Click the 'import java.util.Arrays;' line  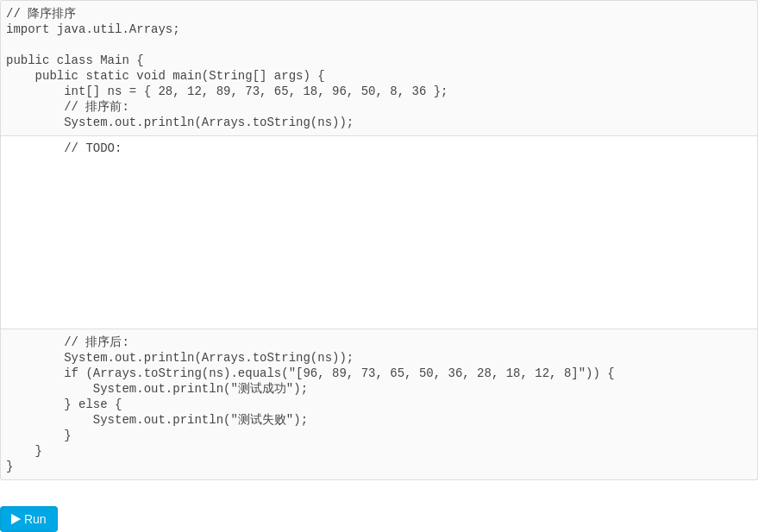click(x=92, y=29)
